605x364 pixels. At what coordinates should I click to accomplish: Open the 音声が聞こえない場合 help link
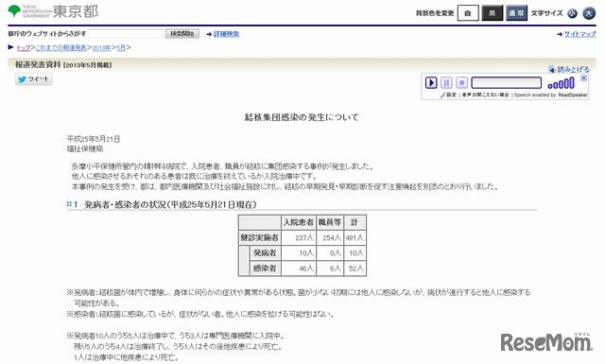485,95
